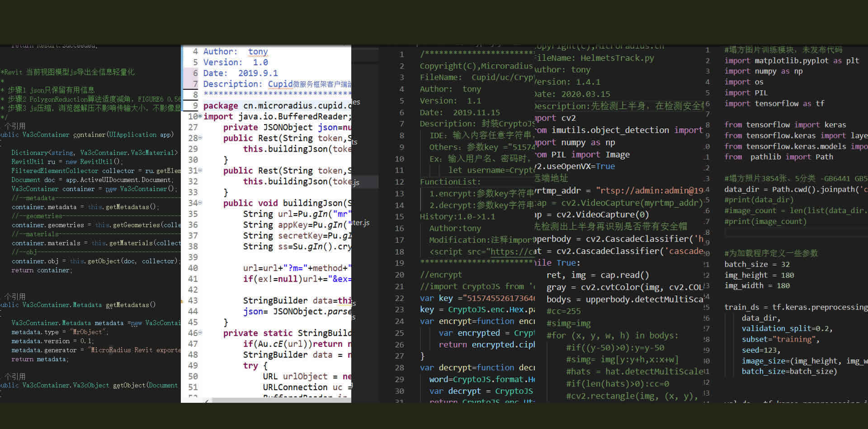Image resolution: width=868 pixels, height=429 pixels.
Task: Click line number 39 in the Java gutter
Action: (x=193, y=257)
